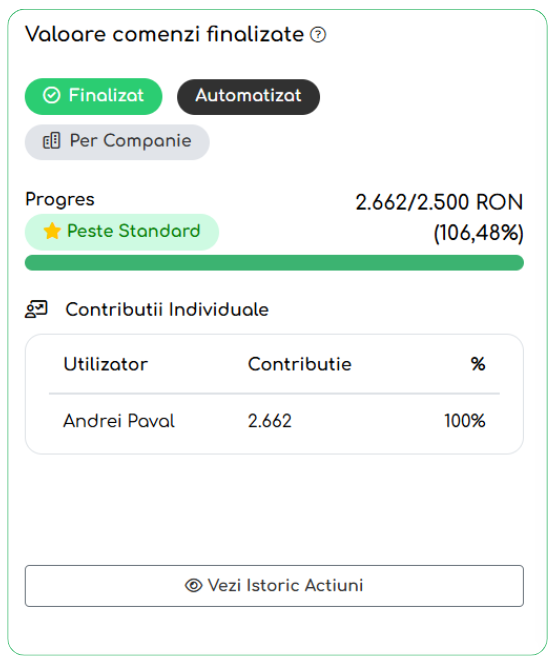
Task: Click the building icon in Per Companie
Action: [x=52, y=141]
